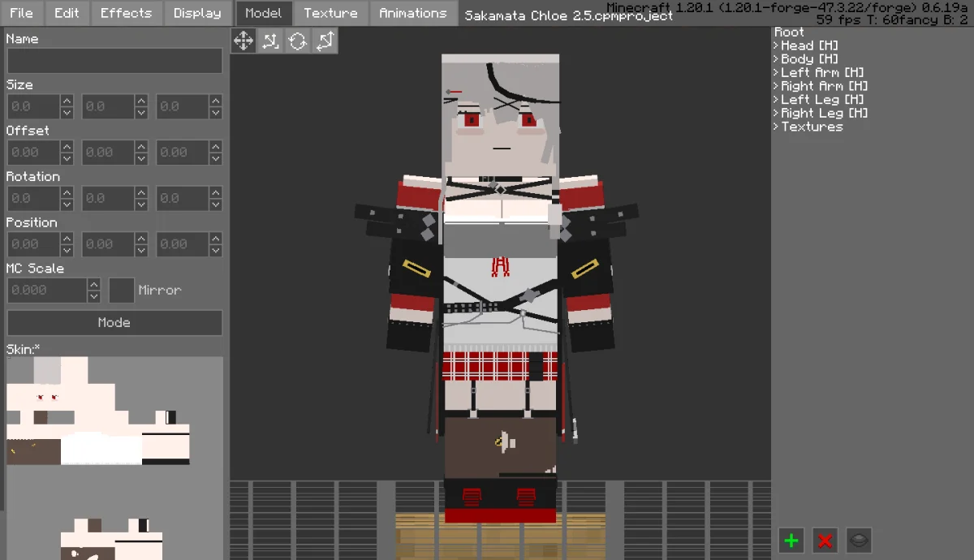The width and height of the screenshot is (974, 560).
Task: Expand the Right Leg [H] tree arrow
Action: [x=776, y=114]
